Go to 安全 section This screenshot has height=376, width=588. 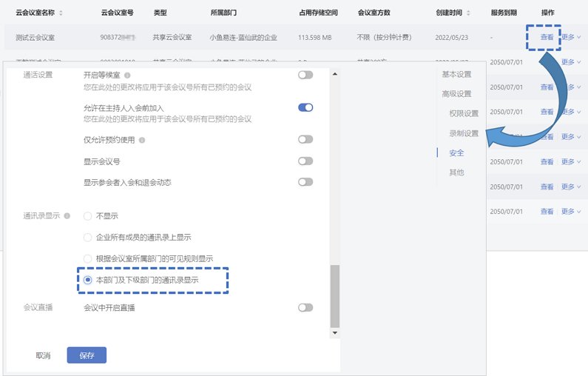pos(456,153)
